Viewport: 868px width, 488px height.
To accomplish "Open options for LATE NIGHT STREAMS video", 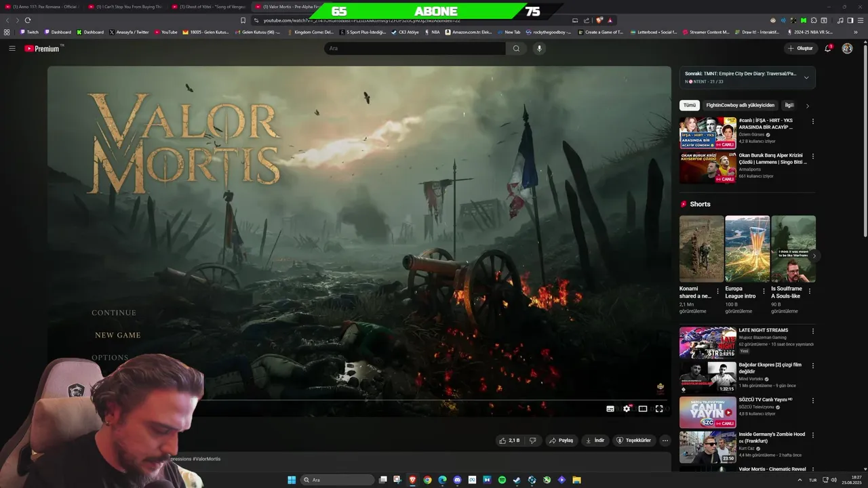I will 813,331.
